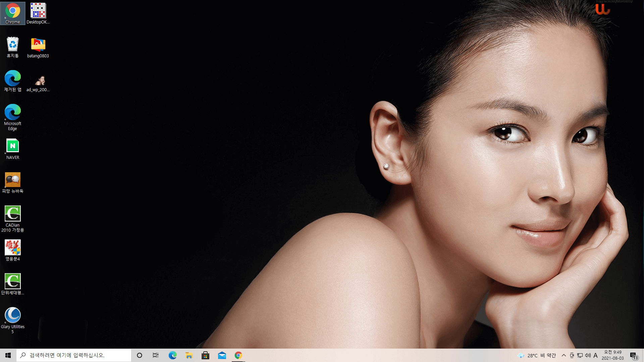Screen dimensions: 644x362
Task: Open the Windows Start menu
Action: (8, 355)
